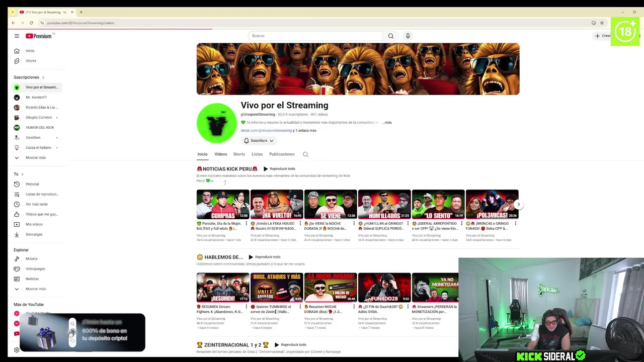Click the YouTube Premium logo
The height and width of the screenshot is (362, 644).
pyautogui.click(x=39, y=36)
